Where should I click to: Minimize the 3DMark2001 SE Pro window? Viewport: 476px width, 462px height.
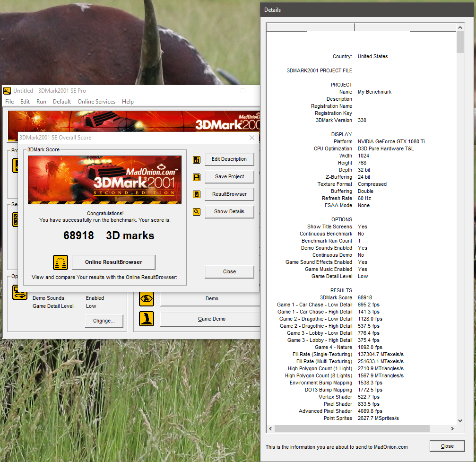point(222,90)
